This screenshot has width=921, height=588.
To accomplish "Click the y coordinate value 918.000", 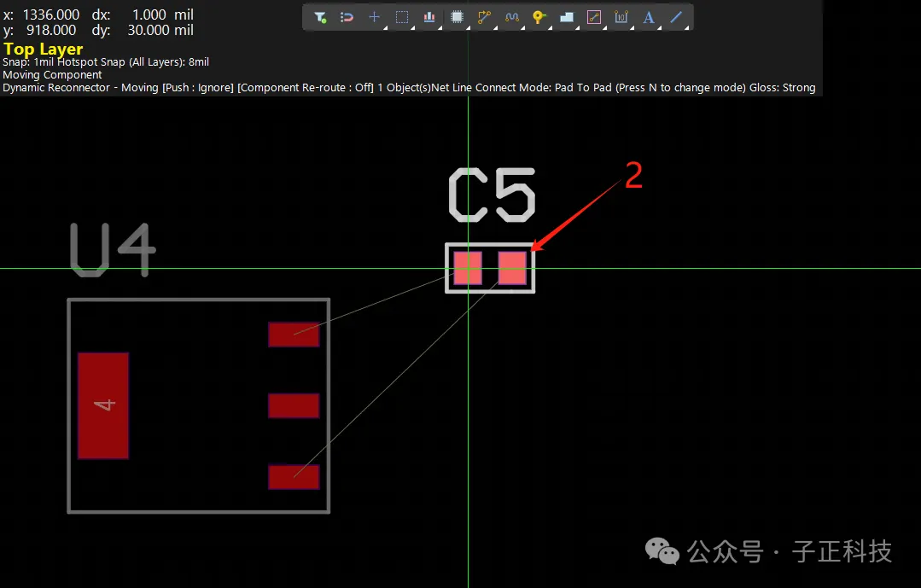I will tap(51, 30).
